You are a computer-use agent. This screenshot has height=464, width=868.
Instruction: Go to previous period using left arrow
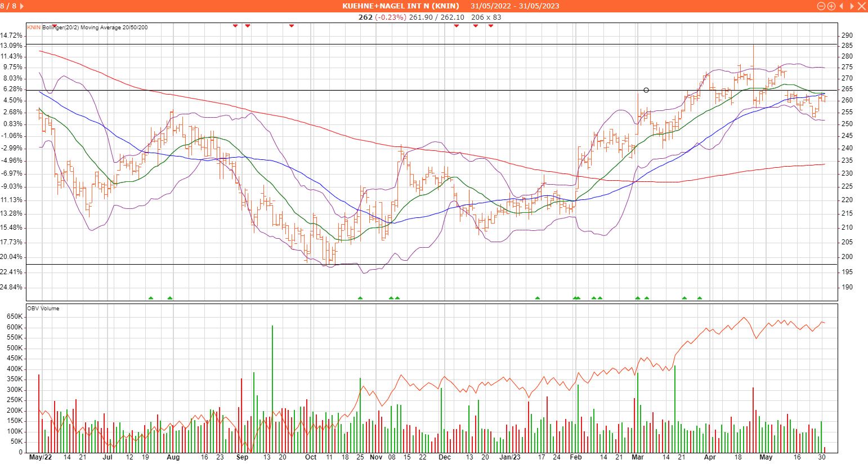click(841, 6)
